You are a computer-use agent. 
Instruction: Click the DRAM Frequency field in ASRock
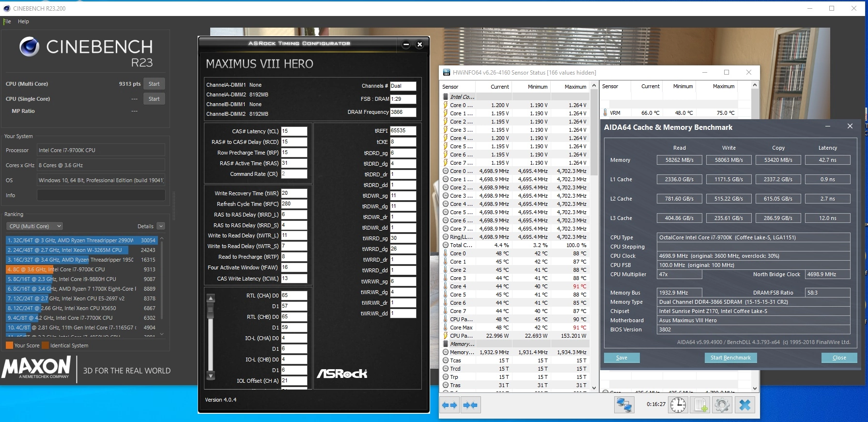403,112
